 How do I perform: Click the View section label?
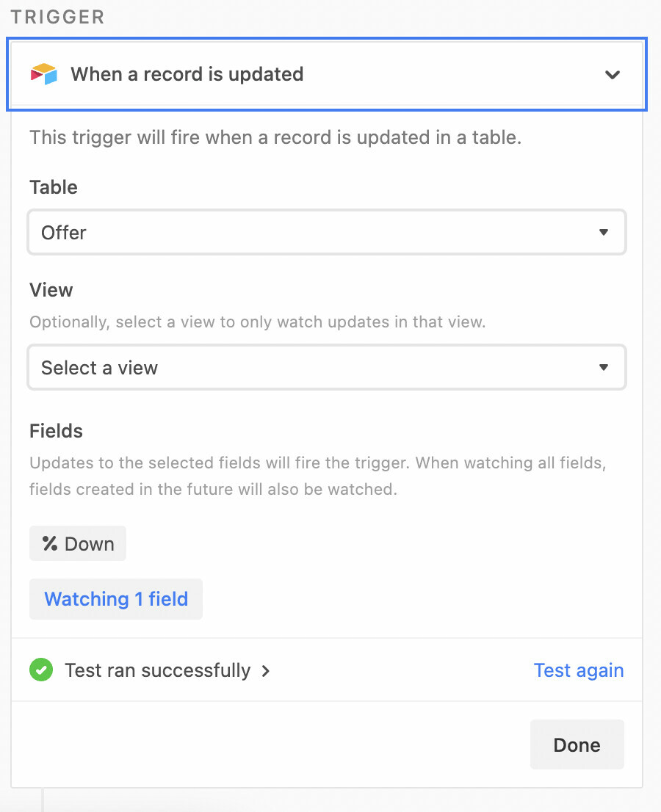51,290
